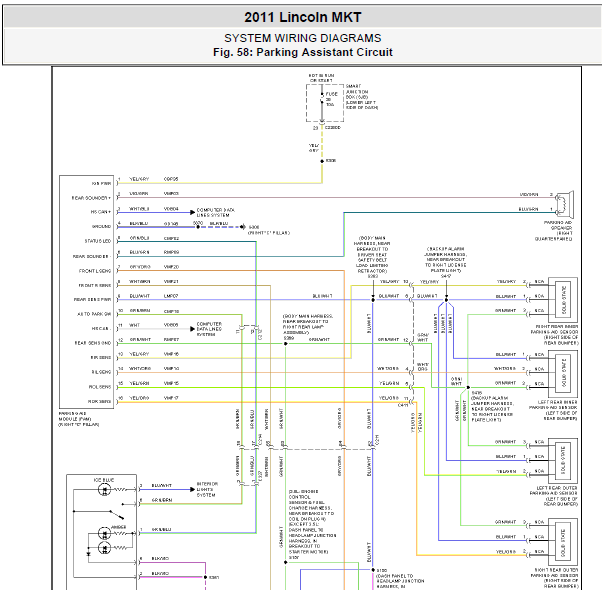Click the ground symbol on the dashed BLK/BLU wire
The image size is (602, 590).
click(x=243, y=227)
